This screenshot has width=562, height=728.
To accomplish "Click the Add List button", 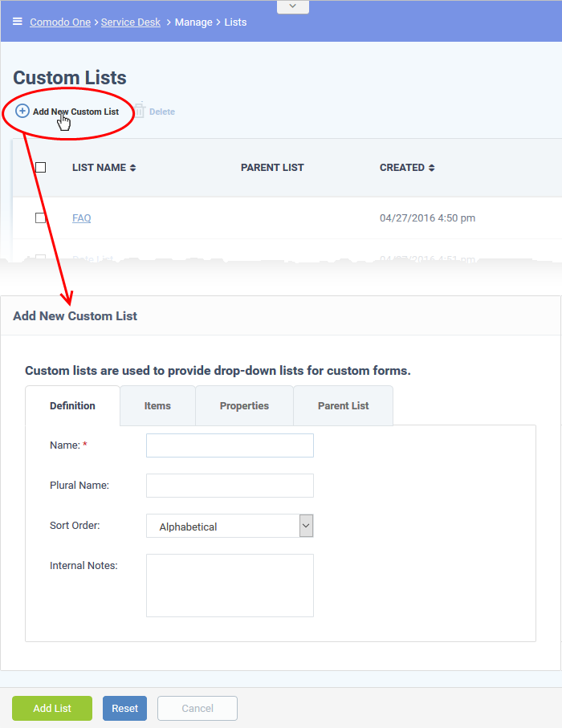I will point(52,708).
